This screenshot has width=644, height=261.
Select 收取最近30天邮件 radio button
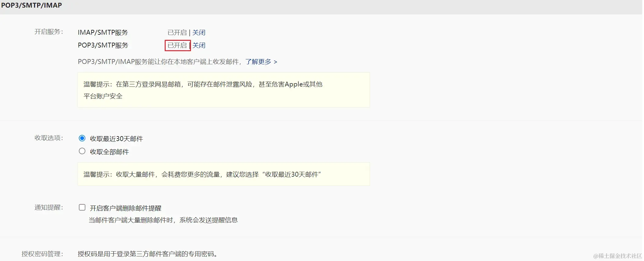pyautogui.click(x=82, y=138)
